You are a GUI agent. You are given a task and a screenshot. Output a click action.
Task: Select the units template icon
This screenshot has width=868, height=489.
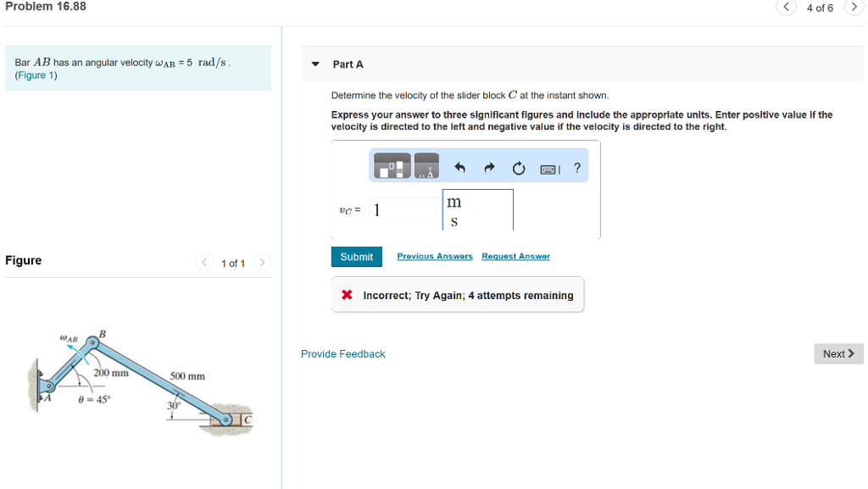coord(426,166)
